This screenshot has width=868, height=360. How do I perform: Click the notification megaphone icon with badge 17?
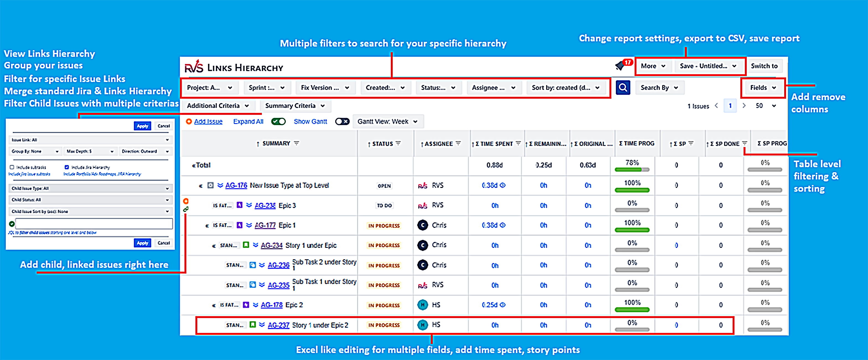(620, 66)
